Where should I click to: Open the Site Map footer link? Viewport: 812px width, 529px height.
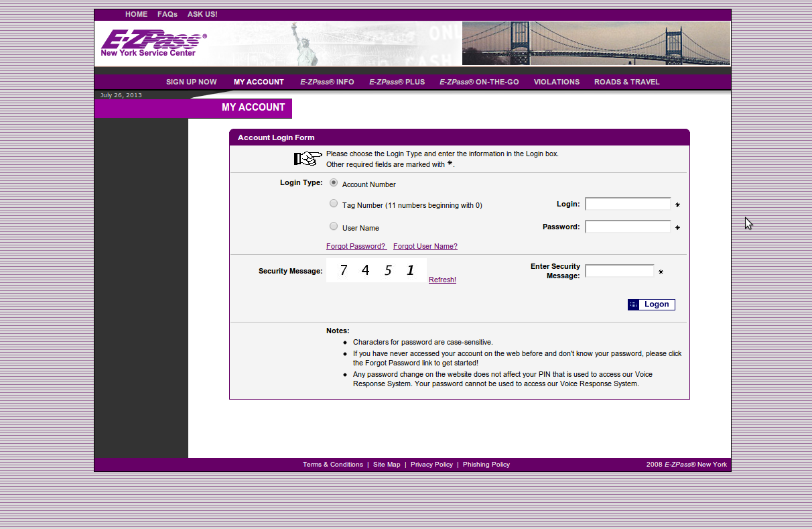click(x=387, y=464)
